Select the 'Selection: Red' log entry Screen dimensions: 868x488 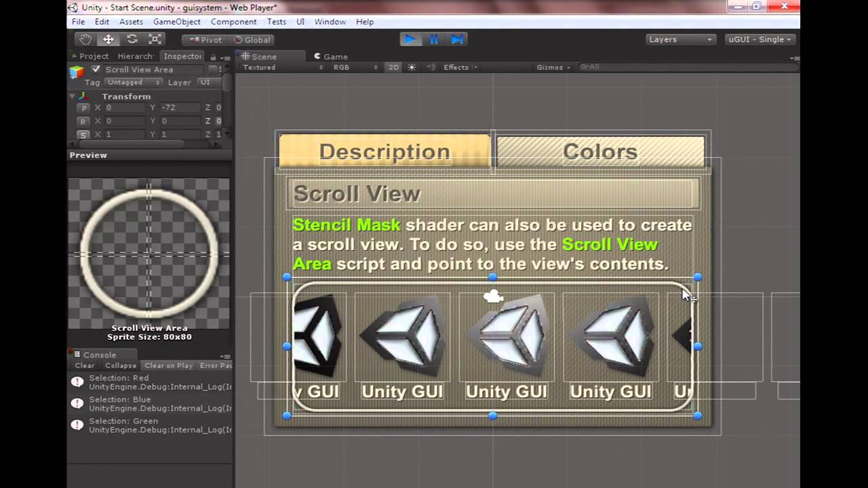click(151, 382)
